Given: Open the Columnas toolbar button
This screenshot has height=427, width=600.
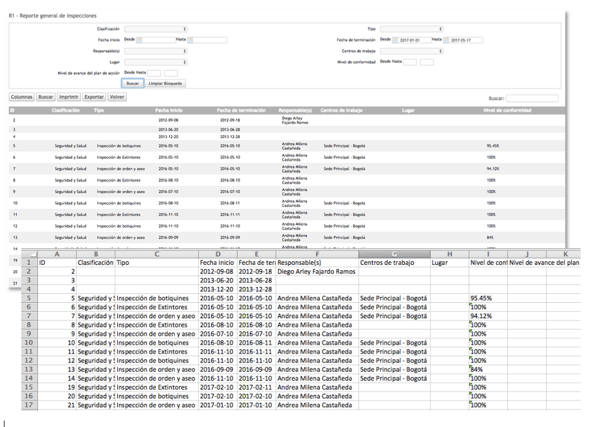Looking at the screenshot, I should [21, 98].
